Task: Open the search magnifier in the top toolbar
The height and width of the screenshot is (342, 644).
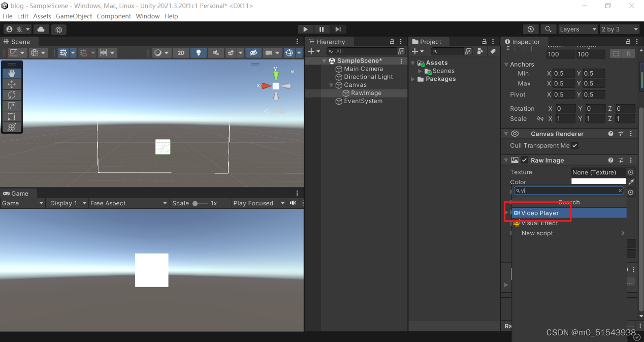Action: tap(548, 29)
